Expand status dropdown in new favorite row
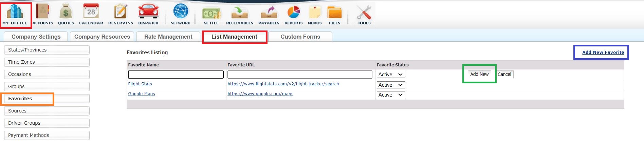The image size is (644, 145). pos(391,75)
